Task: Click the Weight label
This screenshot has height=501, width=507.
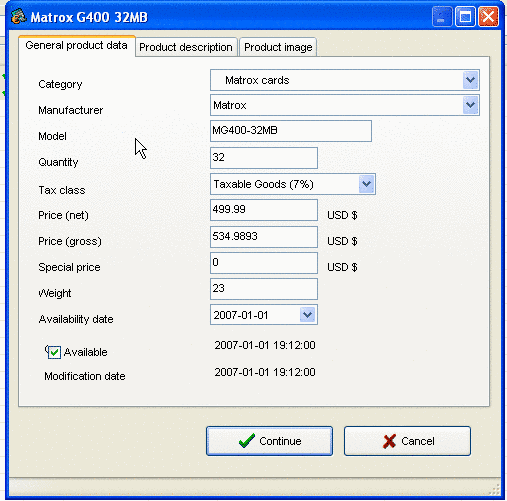Action: [x=55, y=293]
